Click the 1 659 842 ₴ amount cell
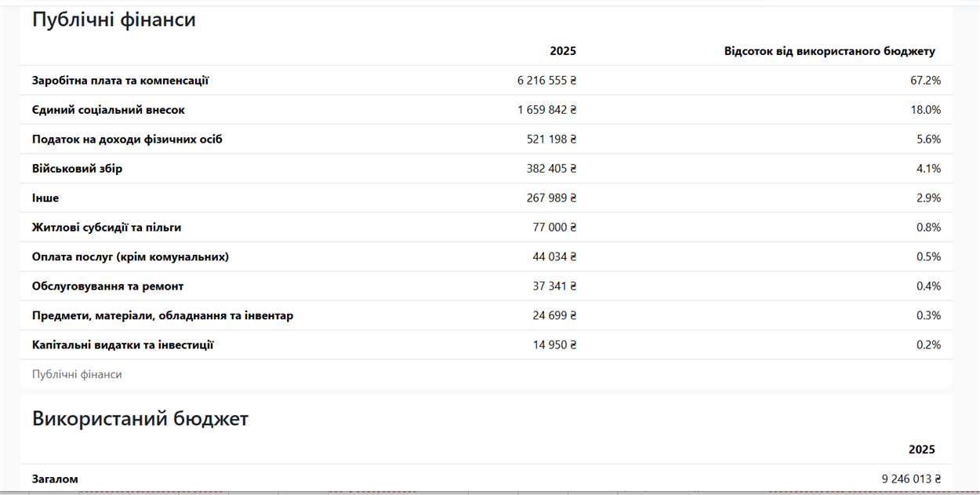Image resolution: width=980 pixels, height=495 pixels. pyautogui.click(x=546, y=110)
